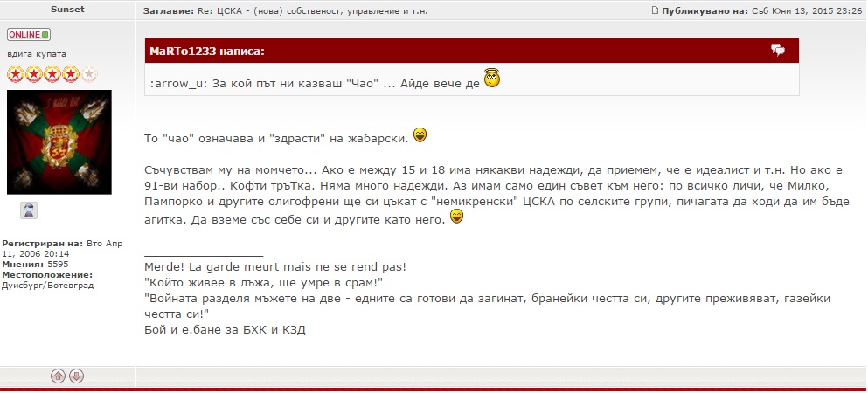Click the ONLINE status badge

29,35
